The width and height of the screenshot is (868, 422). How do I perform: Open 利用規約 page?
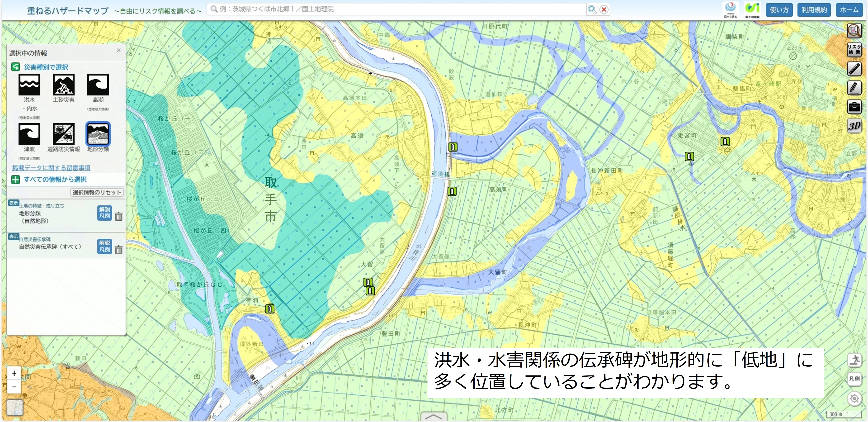click(814, 10)
